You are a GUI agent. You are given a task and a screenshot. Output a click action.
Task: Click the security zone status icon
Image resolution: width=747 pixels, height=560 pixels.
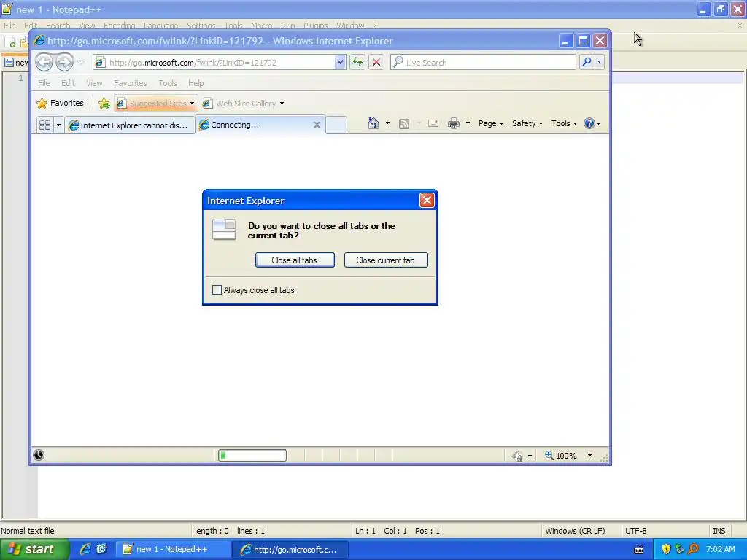coord(517,456)
